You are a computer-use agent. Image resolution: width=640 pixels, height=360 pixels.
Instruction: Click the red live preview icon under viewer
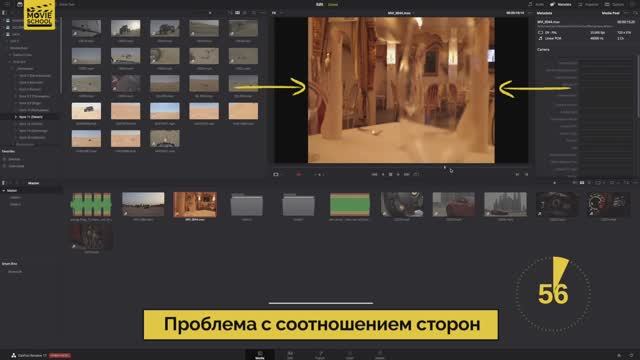pos(298,174)
